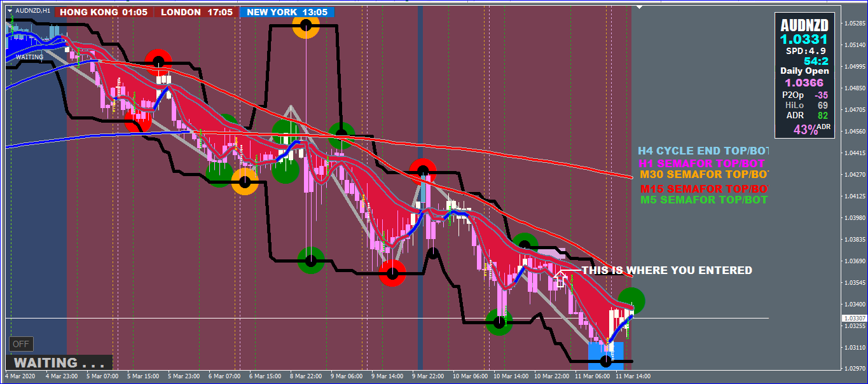The image size is (868, 384).
Task: Select the black dot inside the blue box
Action: [x=605, y=361]
